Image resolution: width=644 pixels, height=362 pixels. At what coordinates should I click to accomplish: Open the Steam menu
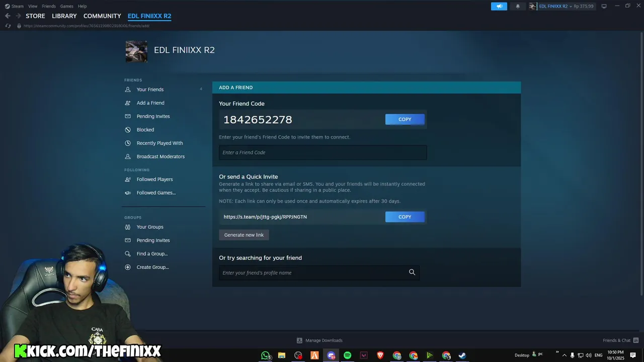[15, 6]
